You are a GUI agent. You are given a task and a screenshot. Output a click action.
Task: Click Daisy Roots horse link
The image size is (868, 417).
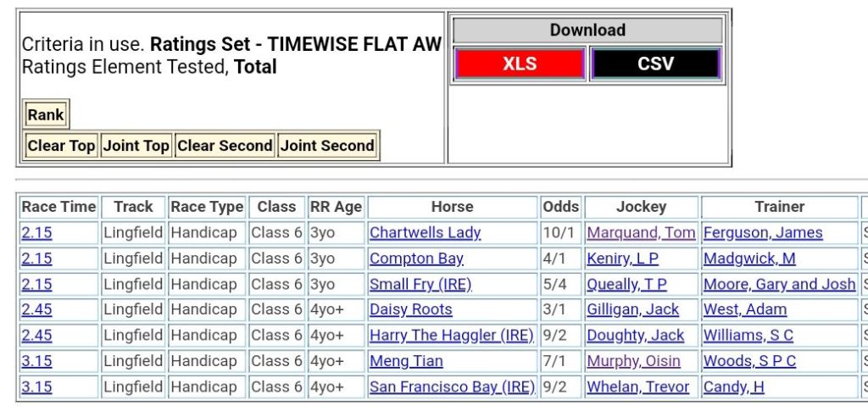[x=411, y=309]
